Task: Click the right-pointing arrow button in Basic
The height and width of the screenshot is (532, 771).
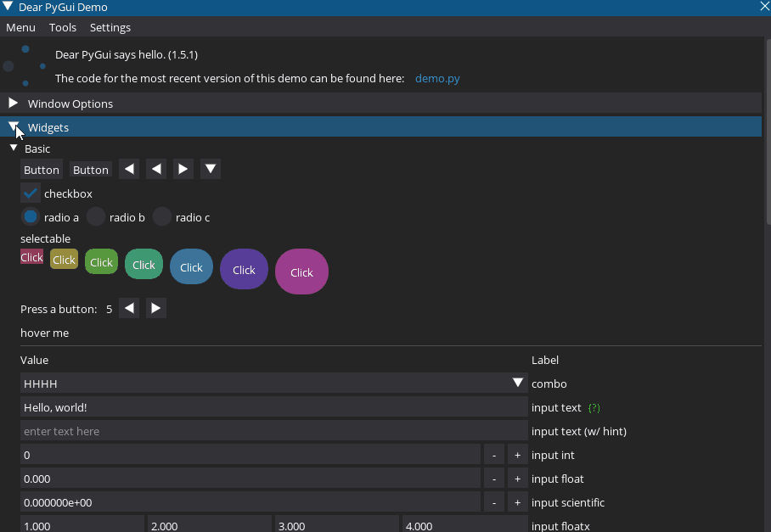Action: coord(183,169)
